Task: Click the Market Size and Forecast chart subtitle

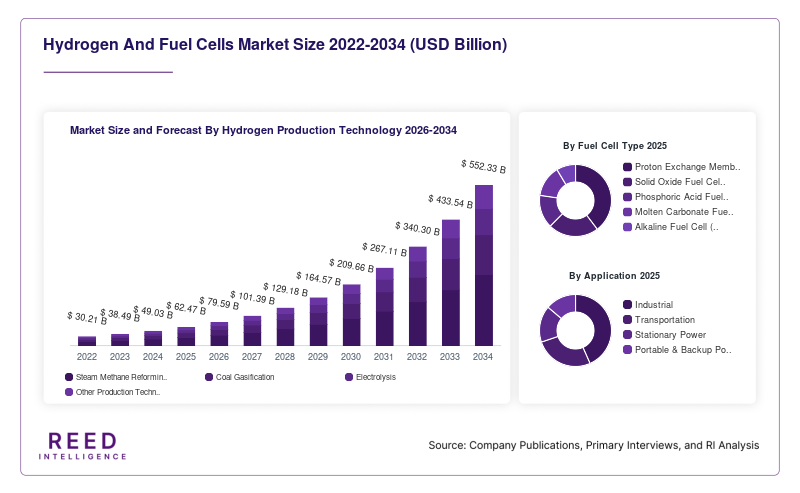Action: click(x=263, y=131)
